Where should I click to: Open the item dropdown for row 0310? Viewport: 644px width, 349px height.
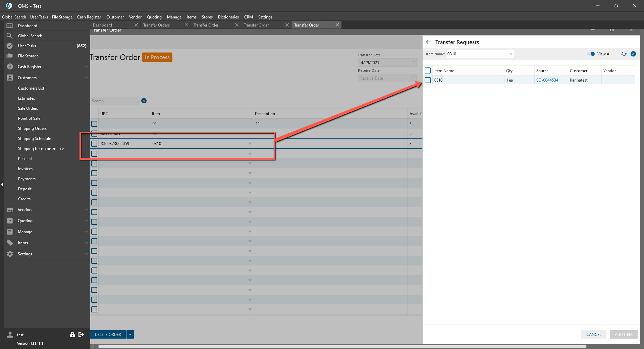(250, 144)
